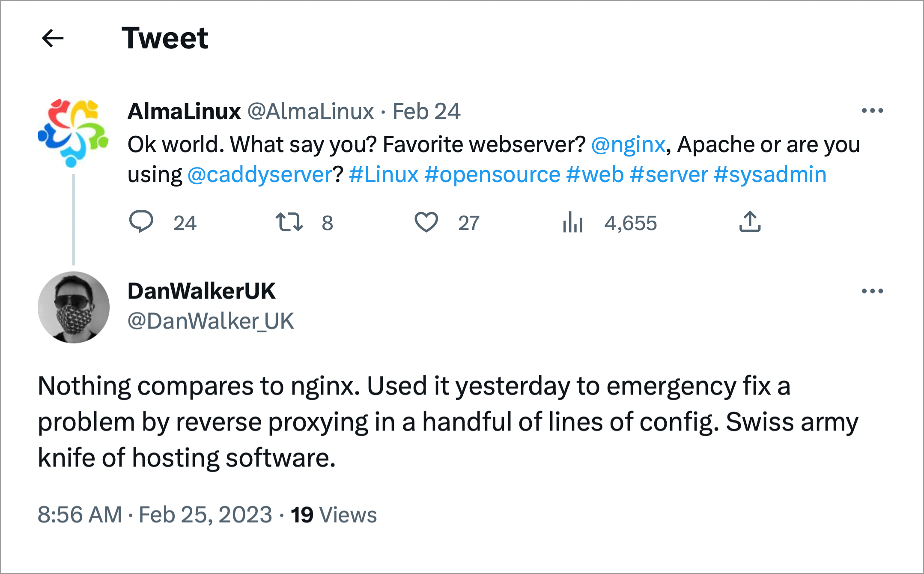
Task: Open the @DanWalker_UK handle
Action: (x=211, y=321)
